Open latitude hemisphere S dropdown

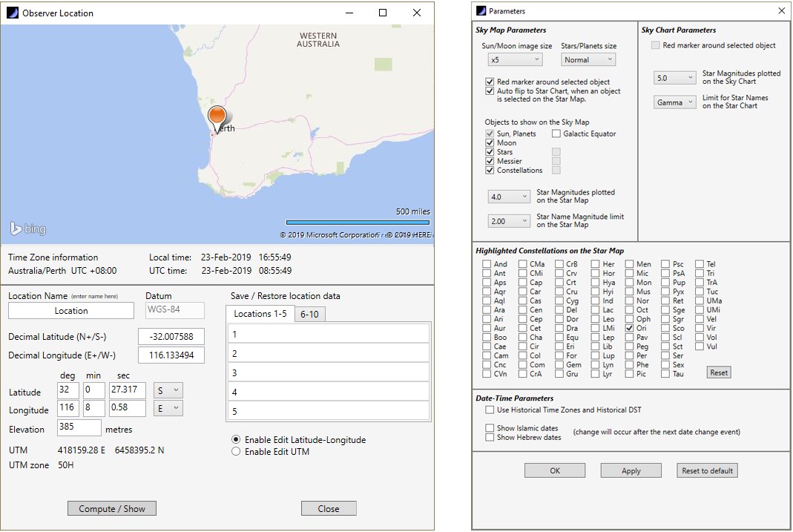coord(168,390)
